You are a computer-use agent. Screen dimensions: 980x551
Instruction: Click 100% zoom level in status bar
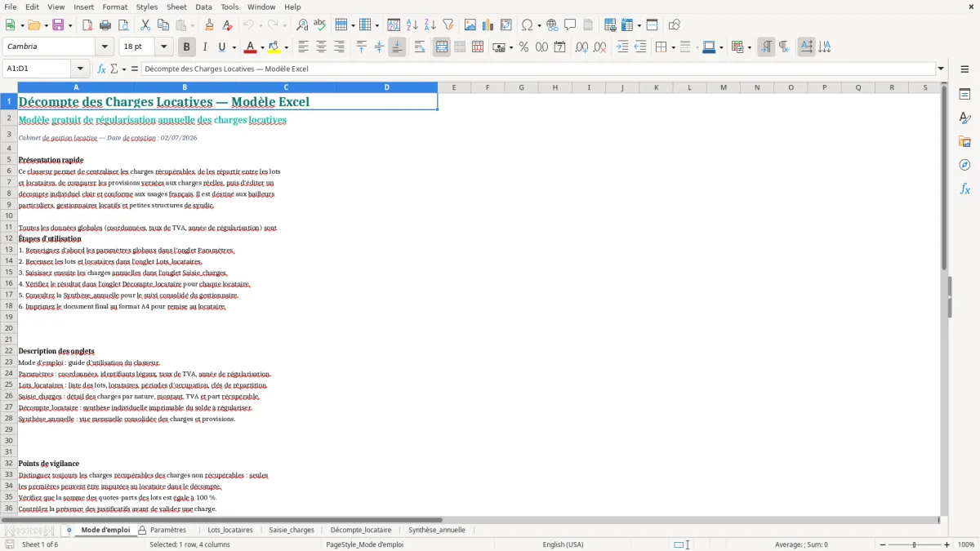coord(966,544)
